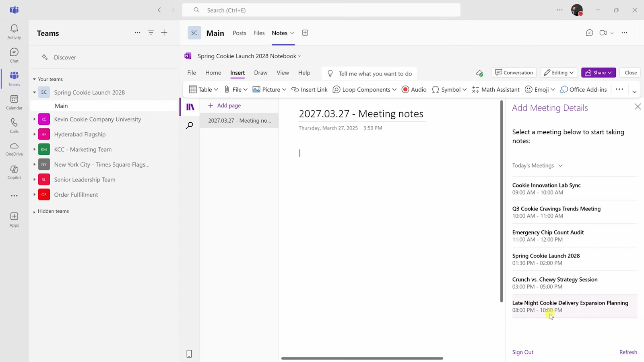
Task: Click the Teams filter icon
Action: coord(151,33)
